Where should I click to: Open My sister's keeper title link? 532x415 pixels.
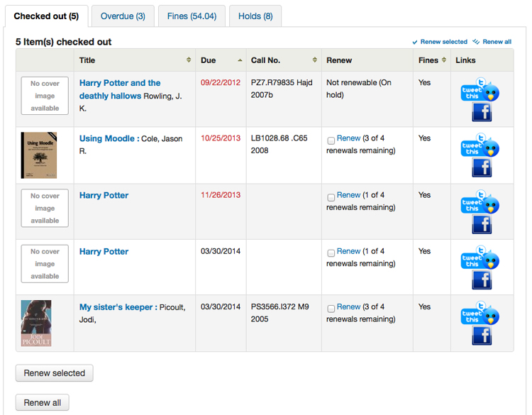click(x=117, y=307)
